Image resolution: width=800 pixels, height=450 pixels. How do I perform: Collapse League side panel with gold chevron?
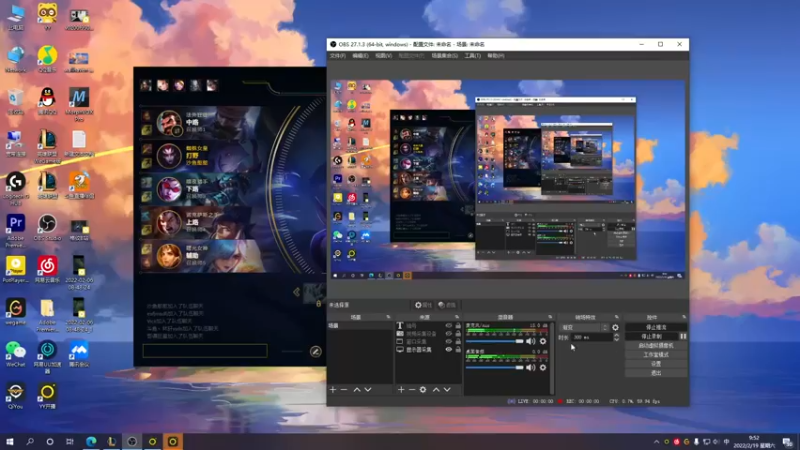[x=296, y=292]
